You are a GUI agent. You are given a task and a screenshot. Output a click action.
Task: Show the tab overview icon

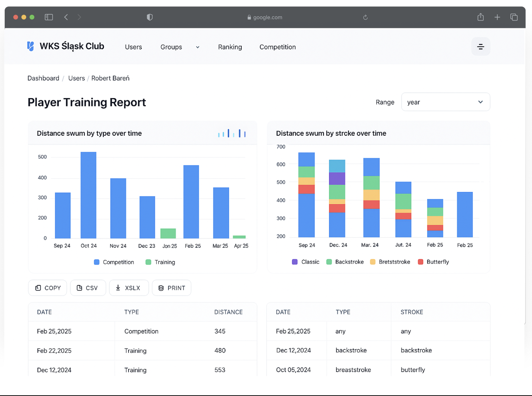(514, 17)
